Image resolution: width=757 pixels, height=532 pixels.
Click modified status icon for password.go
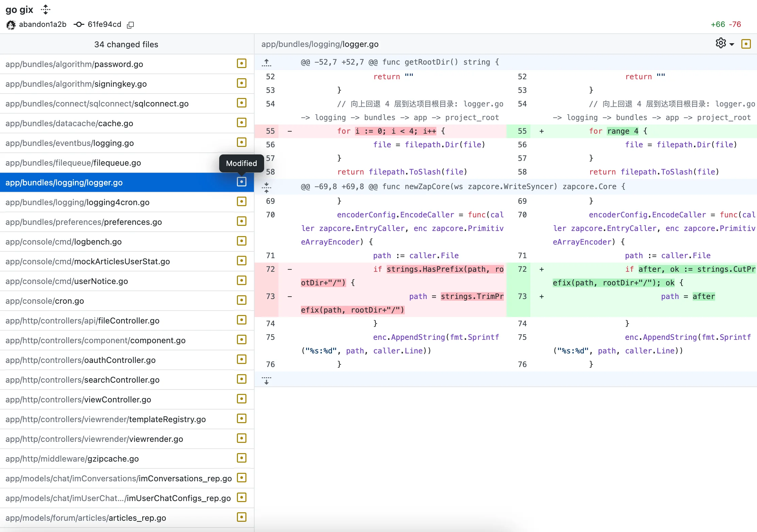pyautogui.click(x=241, y=64)
